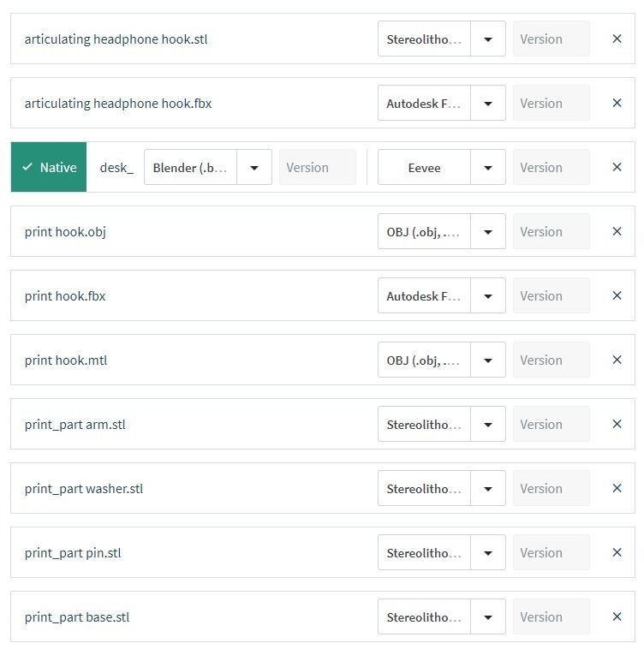Screen dimensions: 644x655
Task: Remove the print_part washer.stl file
Action: tap(617, 489)
